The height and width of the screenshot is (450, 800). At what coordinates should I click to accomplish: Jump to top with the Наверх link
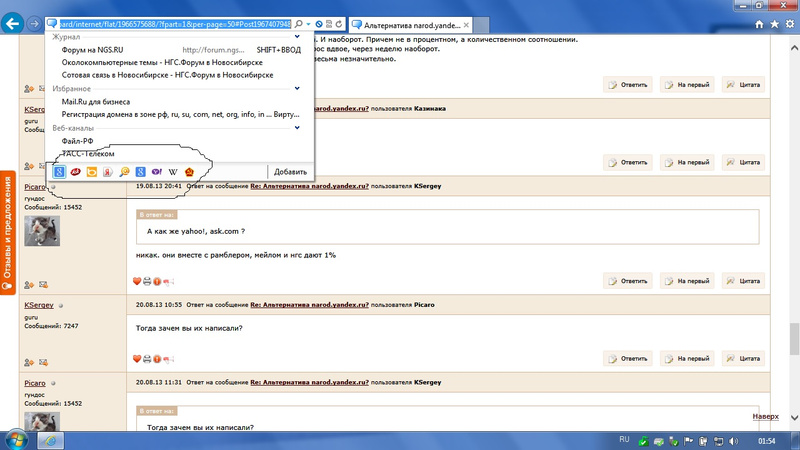[765, 416]
